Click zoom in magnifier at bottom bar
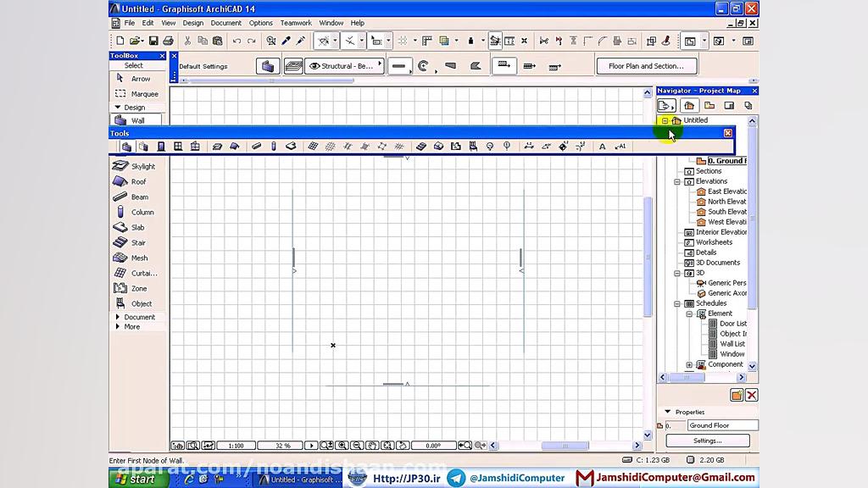This screenshot has height=488, width=868. coord(342,446)
